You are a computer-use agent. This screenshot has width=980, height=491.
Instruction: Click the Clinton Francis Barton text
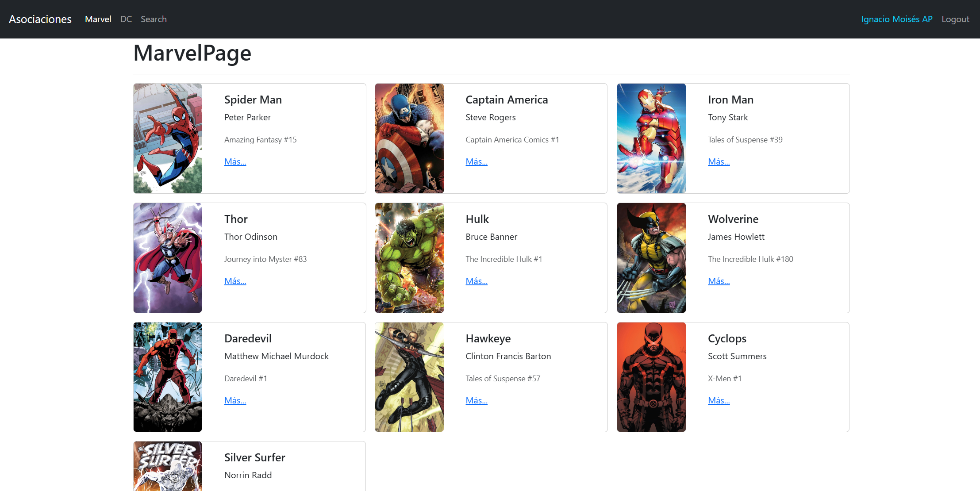tap(508, 356)
